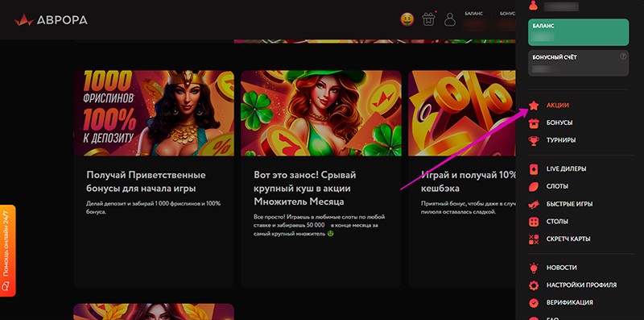Open the 1000 фриспинов welcome bonus banner

point(154,113)
